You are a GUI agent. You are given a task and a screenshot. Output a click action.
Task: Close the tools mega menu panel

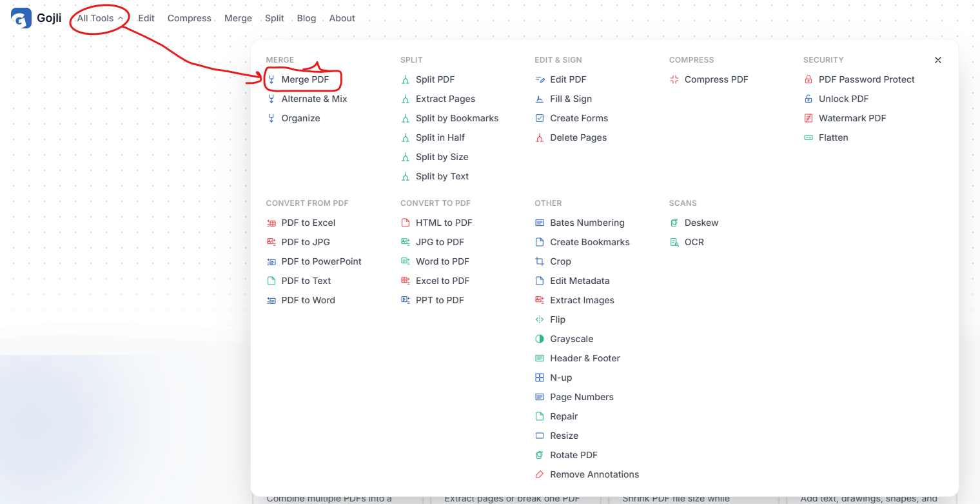[938, 60]
